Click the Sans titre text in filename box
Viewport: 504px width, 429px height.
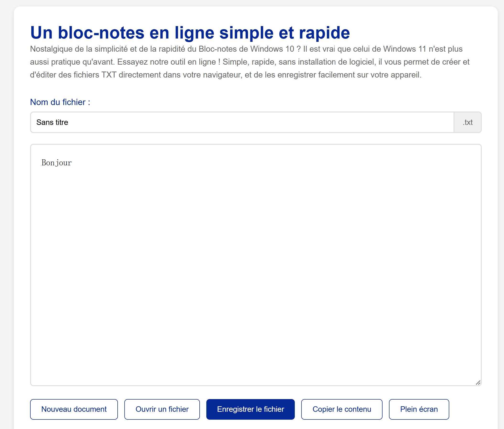(52, 122)
